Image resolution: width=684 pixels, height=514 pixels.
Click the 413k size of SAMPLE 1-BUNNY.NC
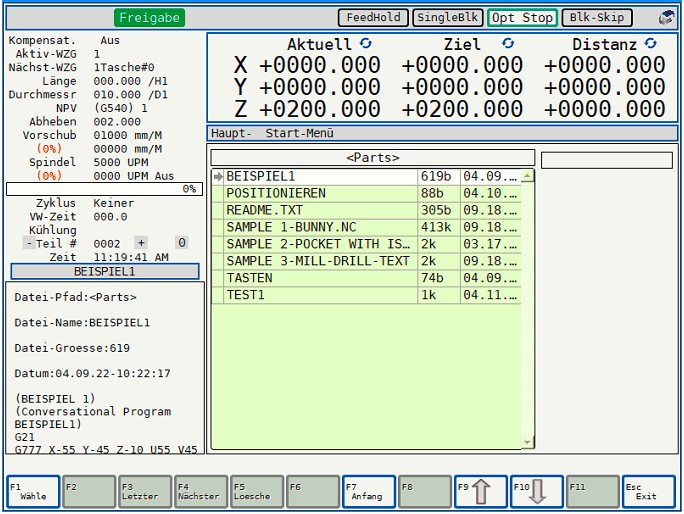pos(438,227)
